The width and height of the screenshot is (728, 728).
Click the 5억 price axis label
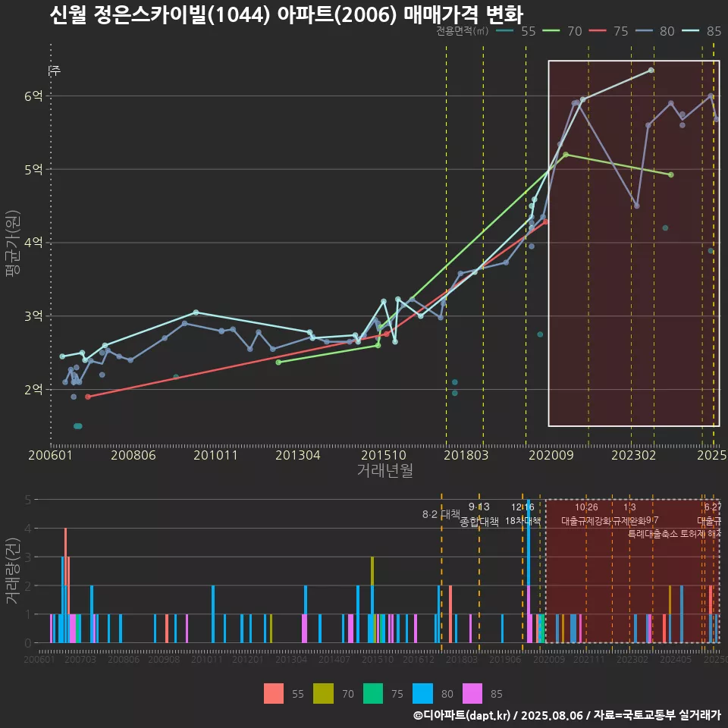click(x=33, y=169)
